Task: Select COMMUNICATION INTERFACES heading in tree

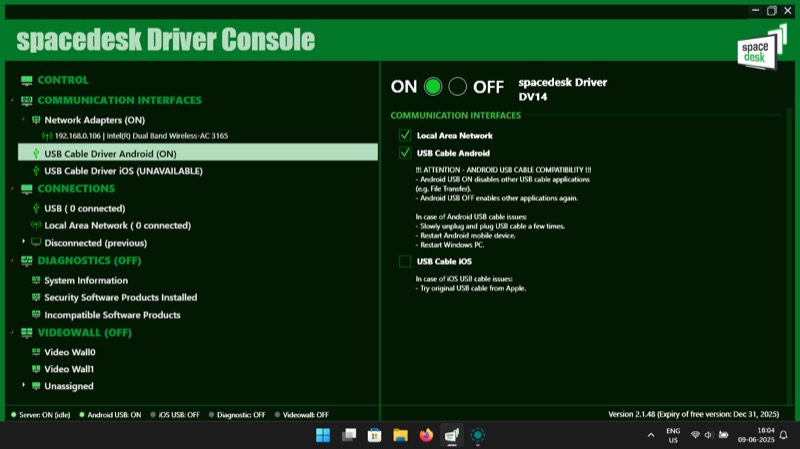Action: tap(119, 101)
